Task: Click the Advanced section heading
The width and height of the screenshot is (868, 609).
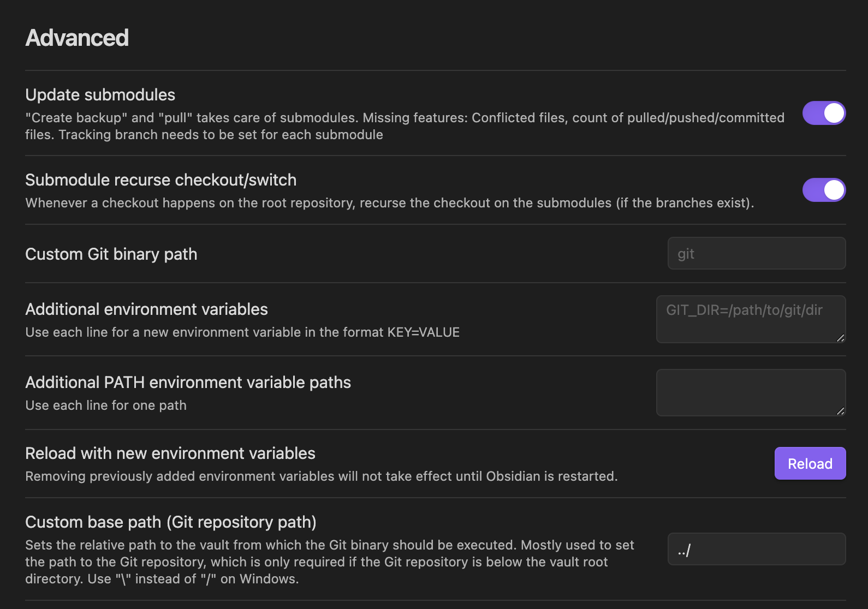Action: 77,38
